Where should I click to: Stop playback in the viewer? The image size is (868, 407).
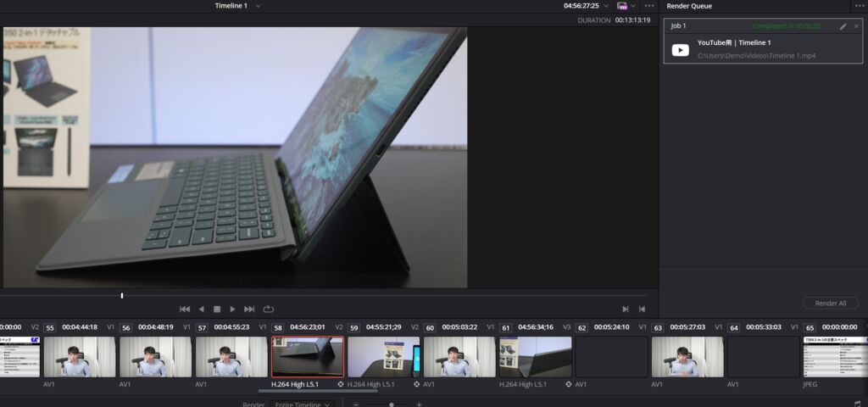[x=217, y=309]
